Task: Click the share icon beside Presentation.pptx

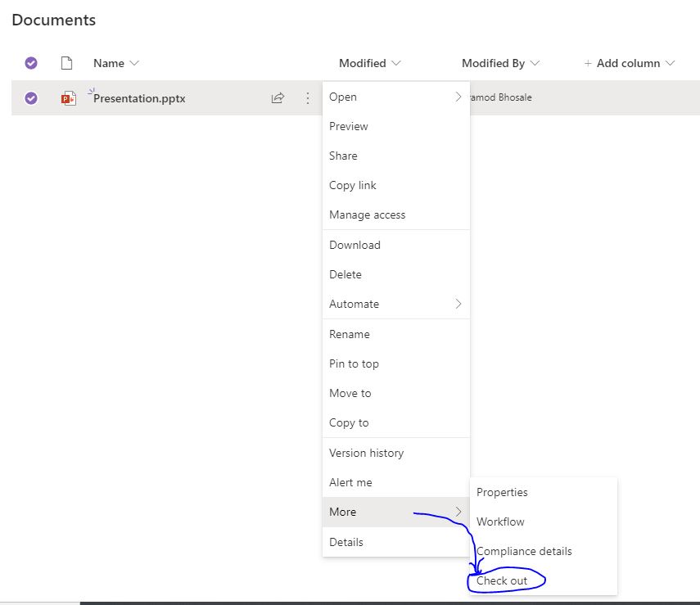Action: (x=278, y=97)
